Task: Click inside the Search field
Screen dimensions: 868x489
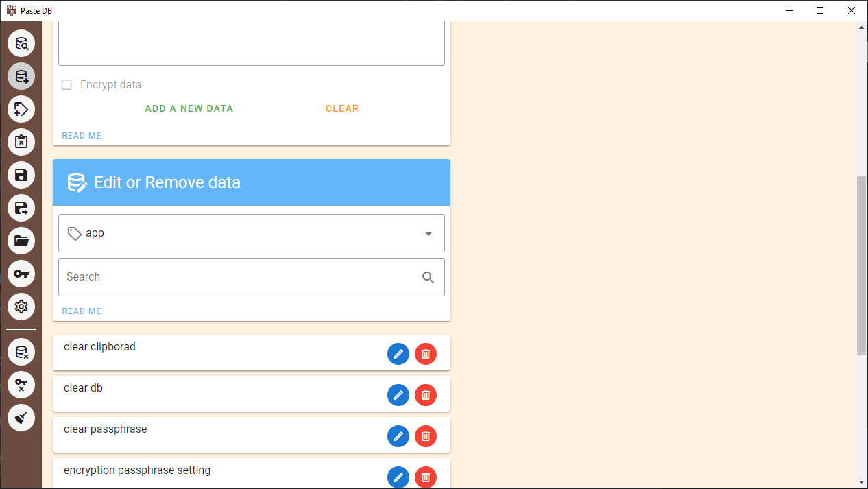Action: click(x=240, y=277)
